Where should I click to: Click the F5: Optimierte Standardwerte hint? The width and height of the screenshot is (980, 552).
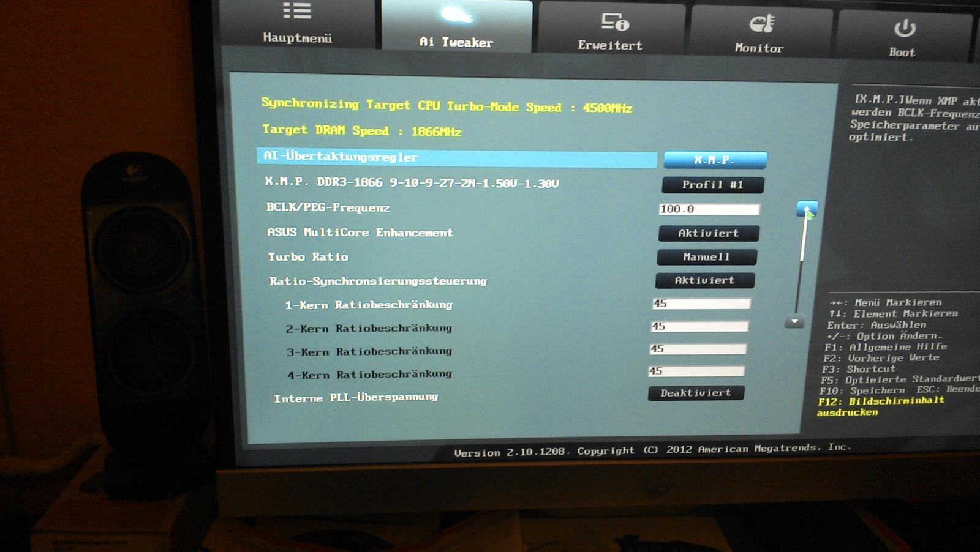pyautogui.click(x=900, y=379)
